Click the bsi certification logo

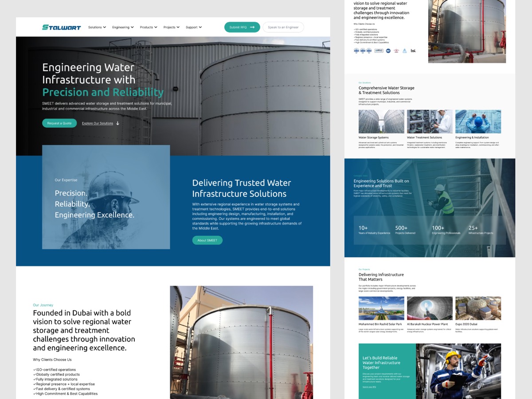413,51
